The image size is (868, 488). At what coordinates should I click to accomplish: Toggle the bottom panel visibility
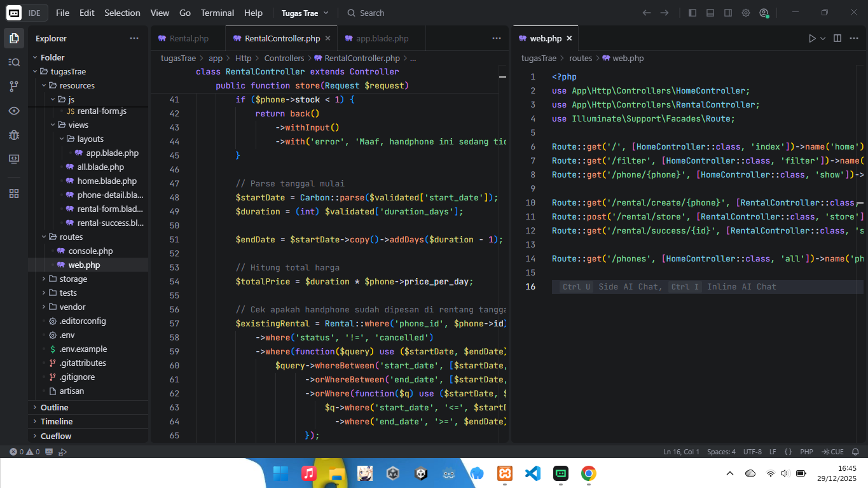point(710,13)
